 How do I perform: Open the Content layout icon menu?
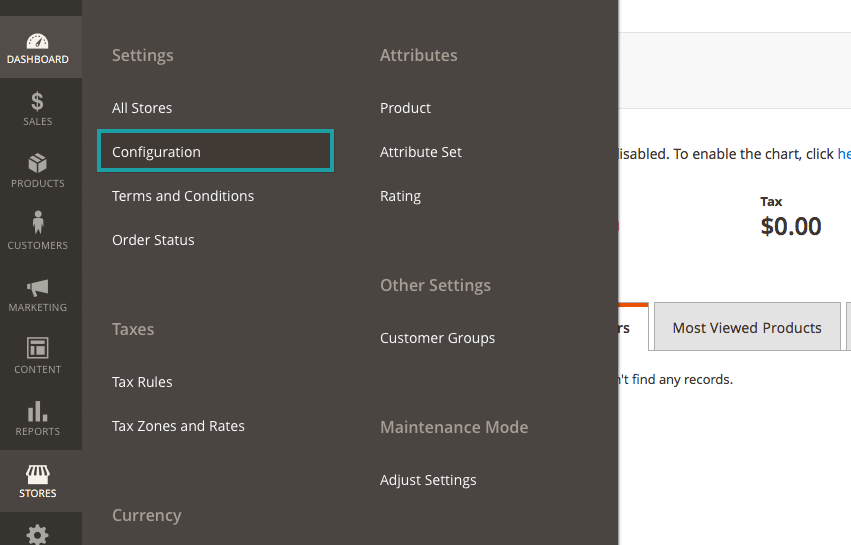(x=38, y=349)
